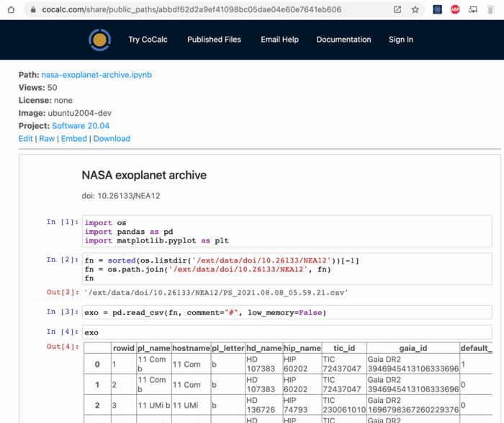
Task: View the Raw file link
Action: coord(47,138)
